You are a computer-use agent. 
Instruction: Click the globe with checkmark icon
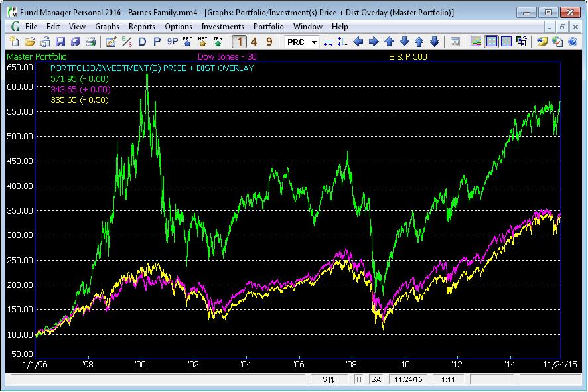coord(557,42)
